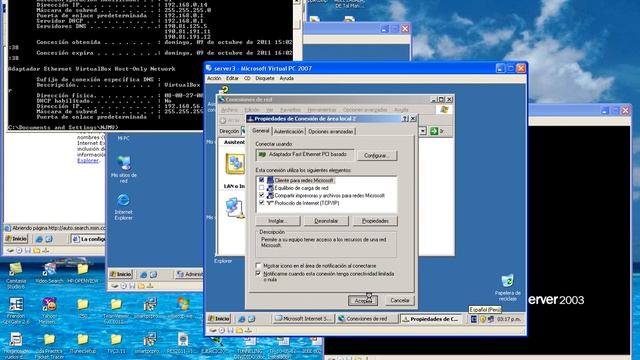Image resolution: width=640 pixels, height=360 pixels.
Task: Open HP-OPENVIEW folder on desktop
Action: pyautogui.click(x=82, y=273)
